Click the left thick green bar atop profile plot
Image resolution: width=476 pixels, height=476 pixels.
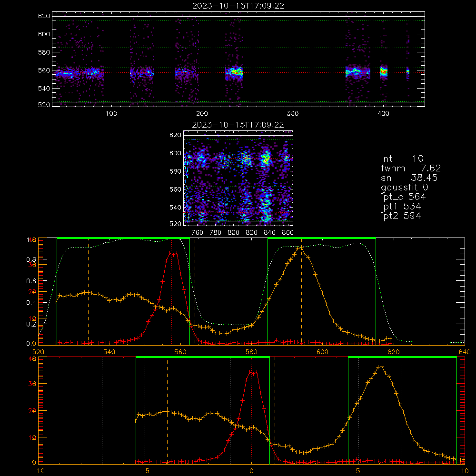click(x=123, y=238)
